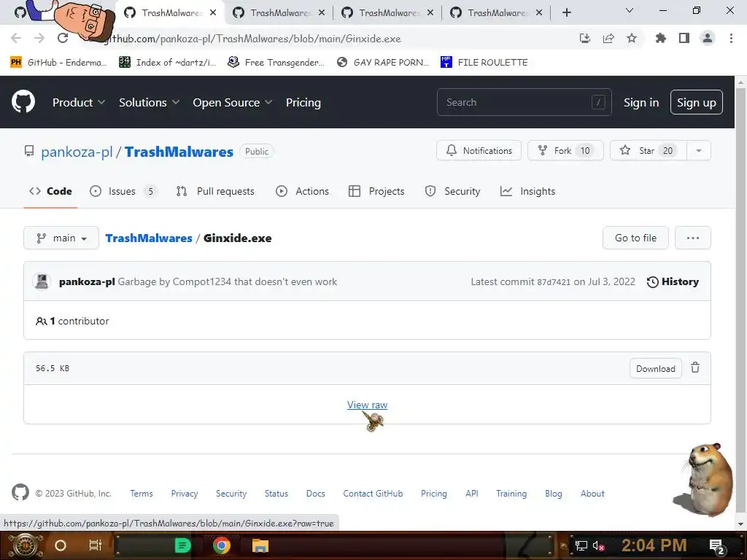Click the pankoza-pl avatar image
Viewport: 747px width, 560px height.
(42, 281)
